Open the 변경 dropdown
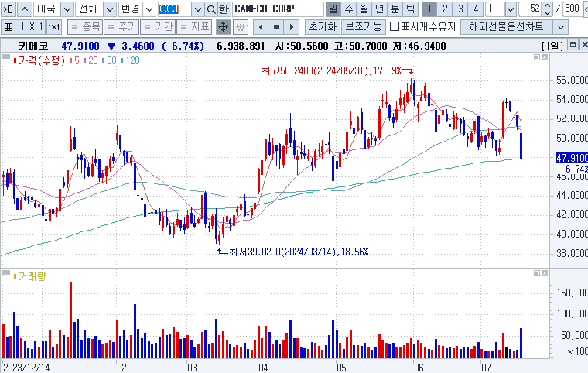The image size is (588, 373). pyautogui.click(x=149, y=9)
